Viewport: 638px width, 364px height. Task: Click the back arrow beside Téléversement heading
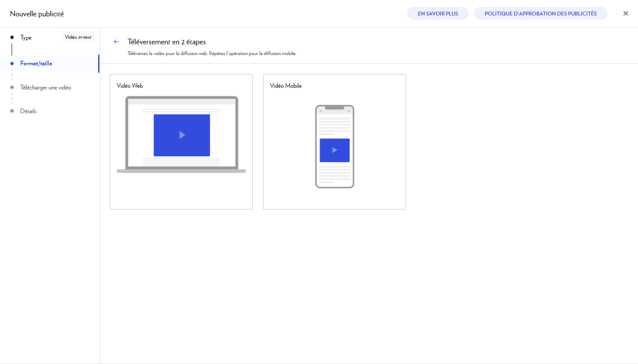(x=116, y=42)
